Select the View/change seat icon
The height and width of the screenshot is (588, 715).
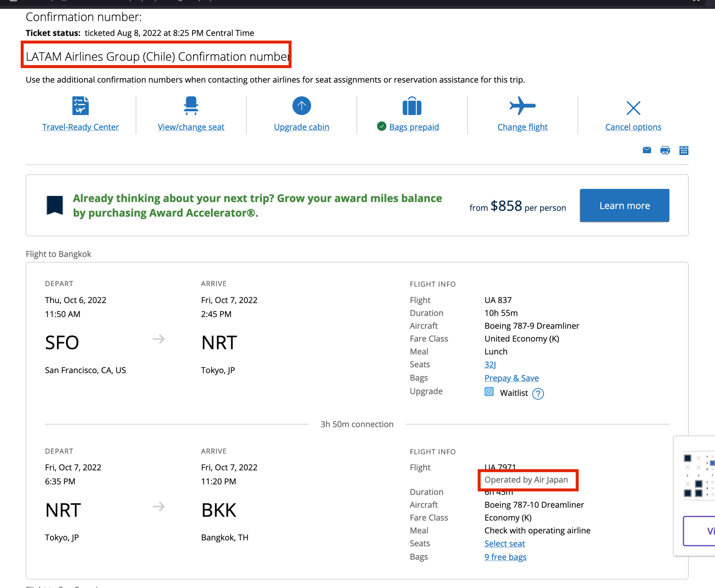[x=191, y=105]
